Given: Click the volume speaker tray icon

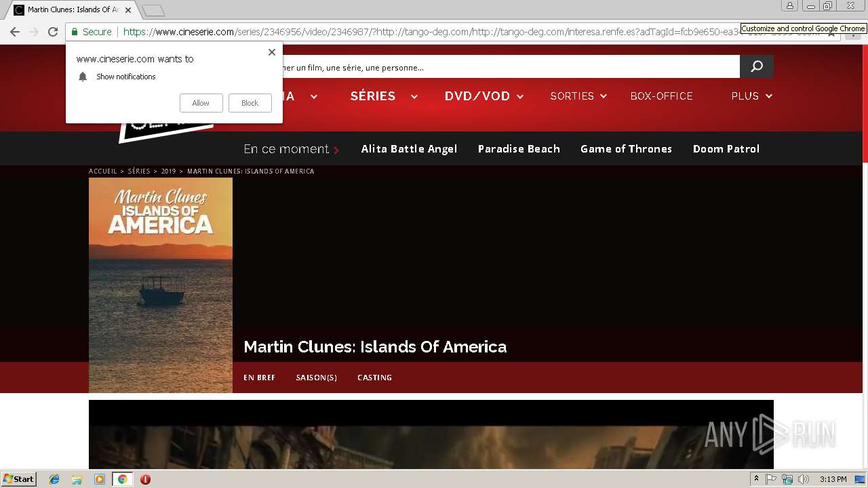Looking at the screenshot, I should click(804, 479).
